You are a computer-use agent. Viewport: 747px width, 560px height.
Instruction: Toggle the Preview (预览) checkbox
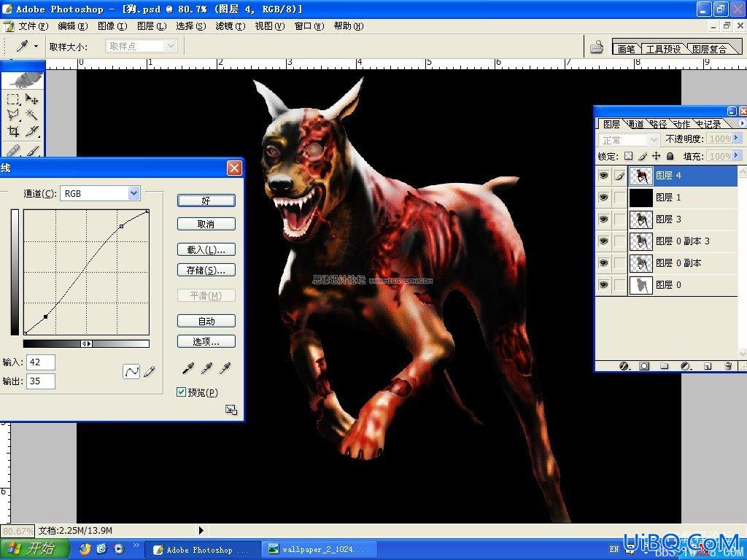181,392
